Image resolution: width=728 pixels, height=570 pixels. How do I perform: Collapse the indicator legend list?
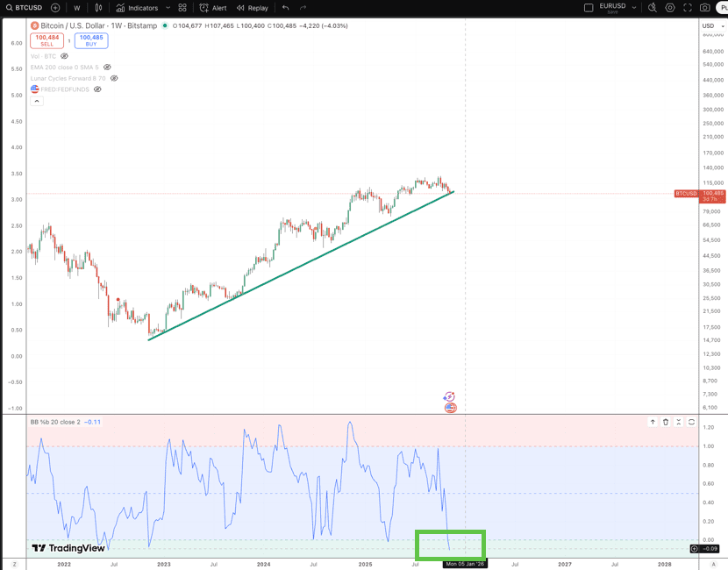click(x=37, y=101)
